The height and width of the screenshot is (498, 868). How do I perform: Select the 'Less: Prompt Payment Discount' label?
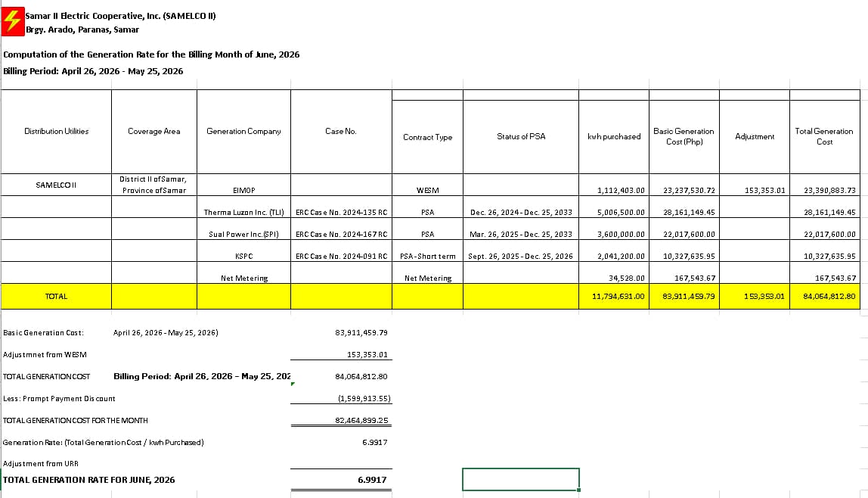[59, 399]
